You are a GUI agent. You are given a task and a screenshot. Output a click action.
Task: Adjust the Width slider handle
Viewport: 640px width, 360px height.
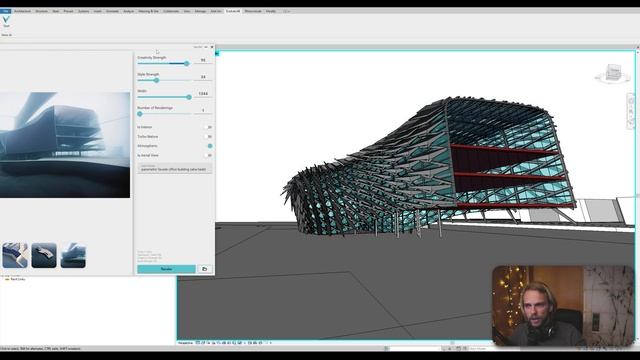pos(189,97)
